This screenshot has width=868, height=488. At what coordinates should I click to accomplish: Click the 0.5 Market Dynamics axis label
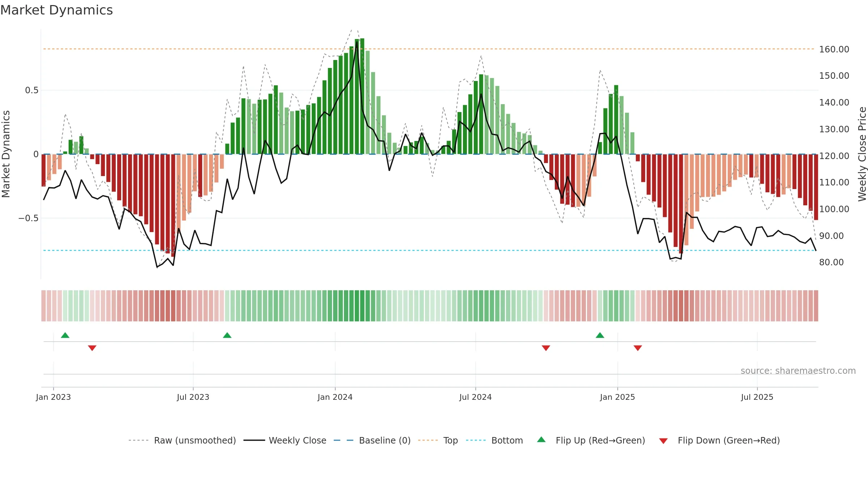click(32, 90)
